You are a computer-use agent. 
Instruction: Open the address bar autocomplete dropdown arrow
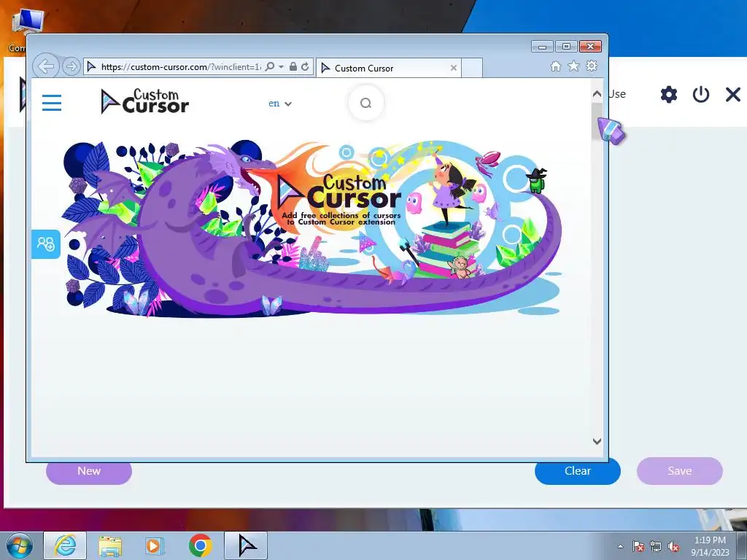(281, 66)
